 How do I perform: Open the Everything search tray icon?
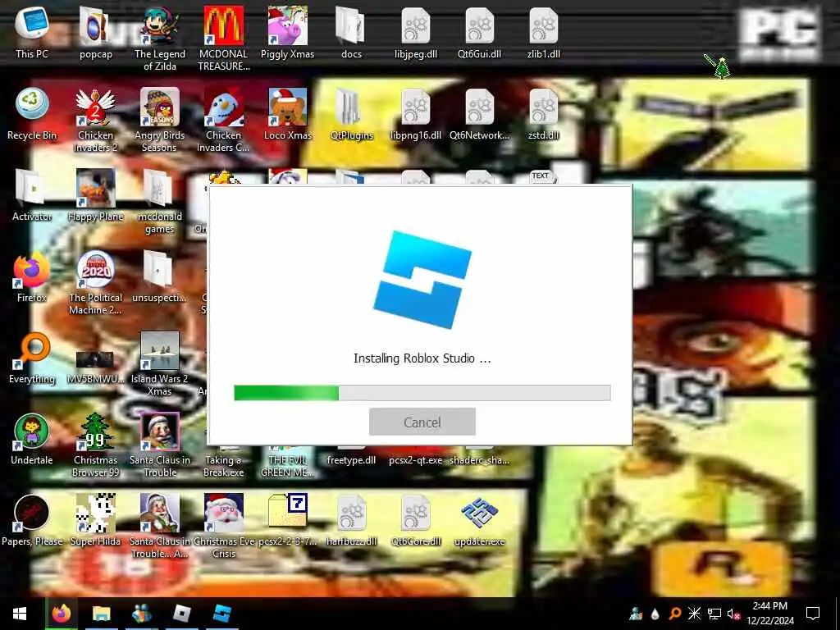675,614
